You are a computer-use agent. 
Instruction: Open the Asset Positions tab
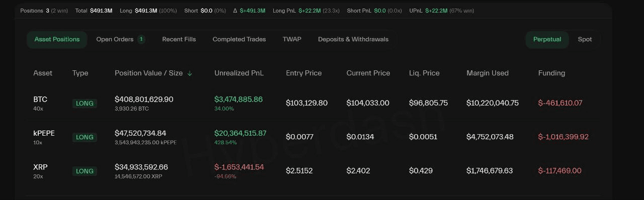tap(57, 39)
